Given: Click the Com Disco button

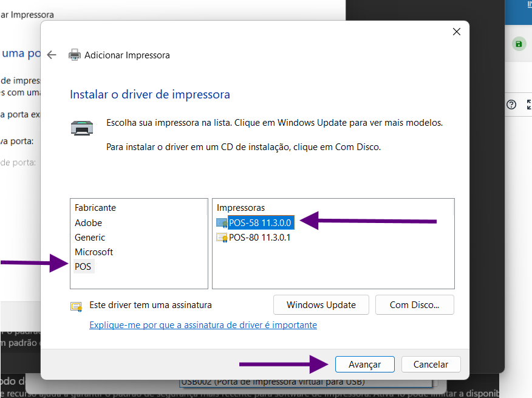Looking at the screenshot, I should 414,305.
